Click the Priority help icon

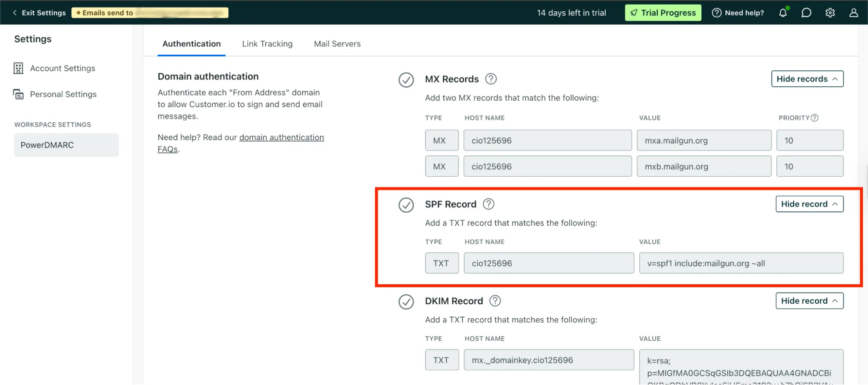[x=815, y=118]
